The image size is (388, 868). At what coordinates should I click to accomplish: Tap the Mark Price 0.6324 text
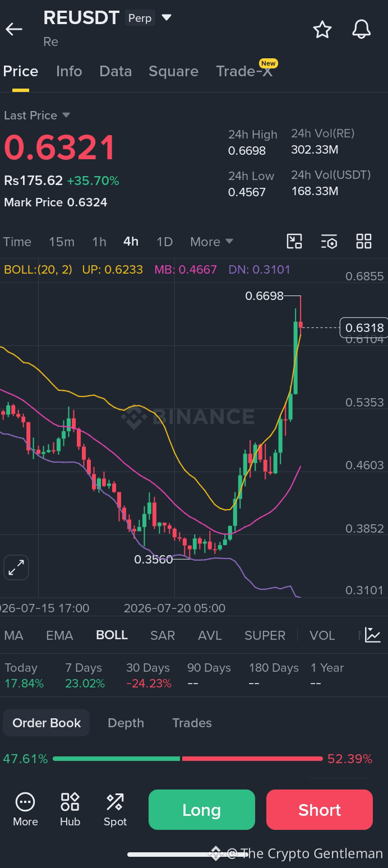point(56,202)
